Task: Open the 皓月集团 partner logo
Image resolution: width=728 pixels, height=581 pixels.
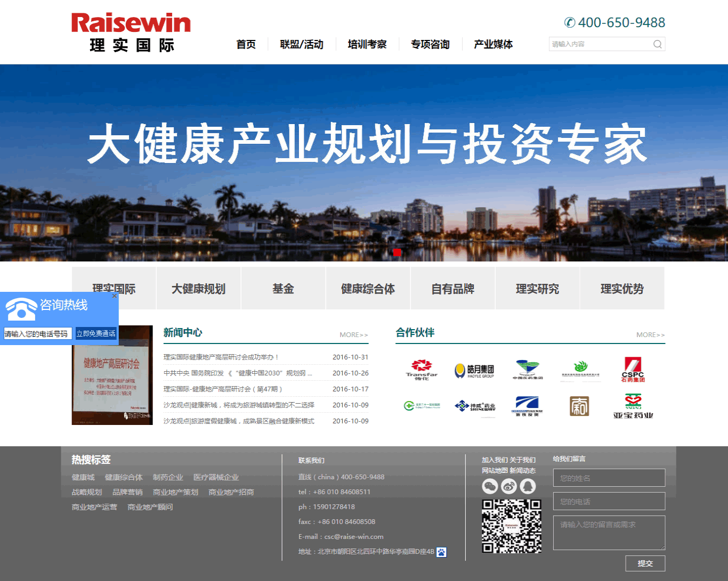Action: click(x=474, y=370)
